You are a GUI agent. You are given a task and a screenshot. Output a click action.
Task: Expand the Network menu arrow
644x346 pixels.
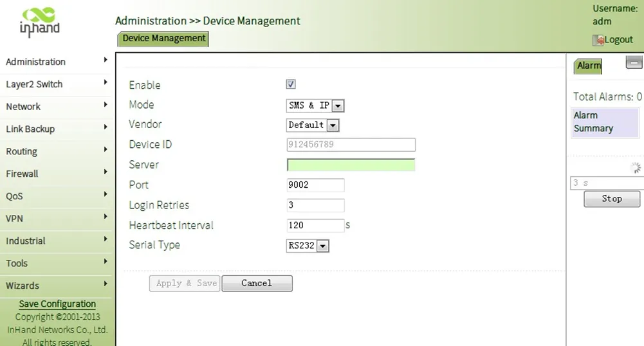click(x=106, y=105)
